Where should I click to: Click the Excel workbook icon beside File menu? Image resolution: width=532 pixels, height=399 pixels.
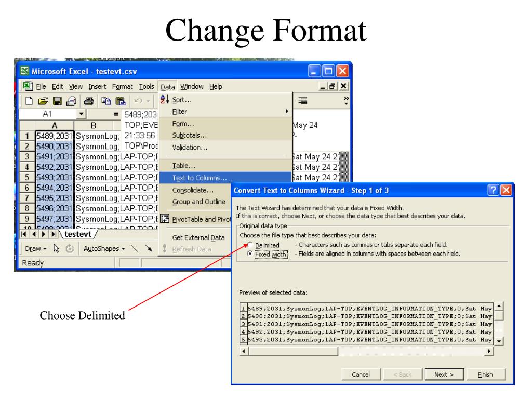28,86
